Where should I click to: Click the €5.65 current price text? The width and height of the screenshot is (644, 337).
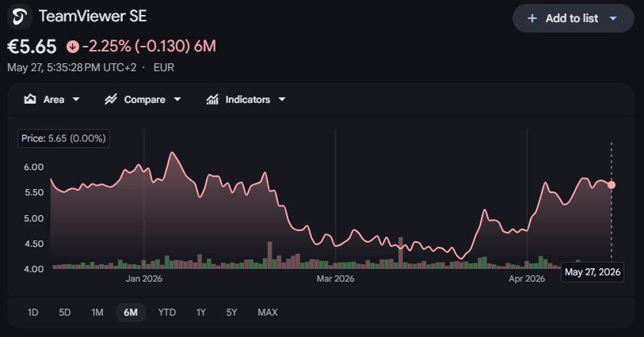coord(32,47)
